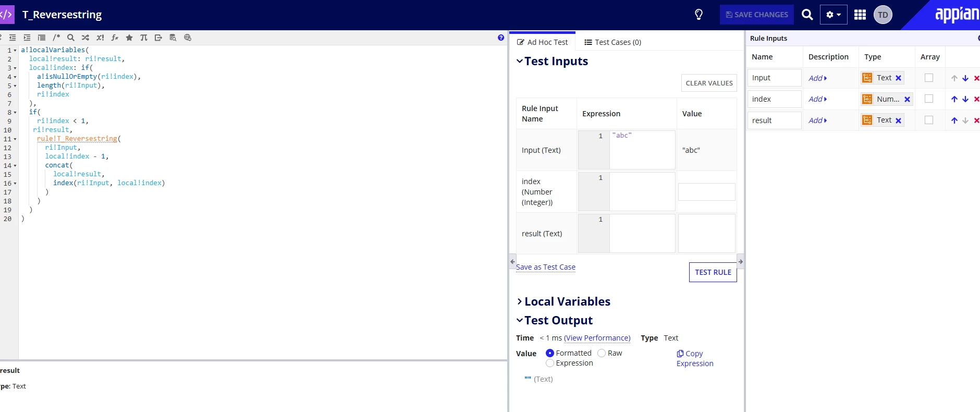980x412 pixels.
Task: Toggle comment with the /* icon
Action: [x=56, y=38]
